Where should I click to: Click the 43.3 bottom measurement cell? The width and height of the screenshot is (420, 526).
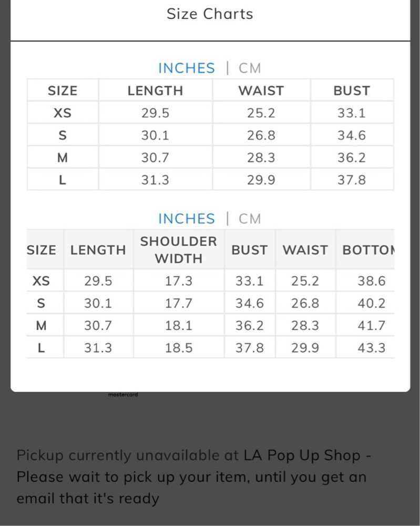(x=372, y=348)
